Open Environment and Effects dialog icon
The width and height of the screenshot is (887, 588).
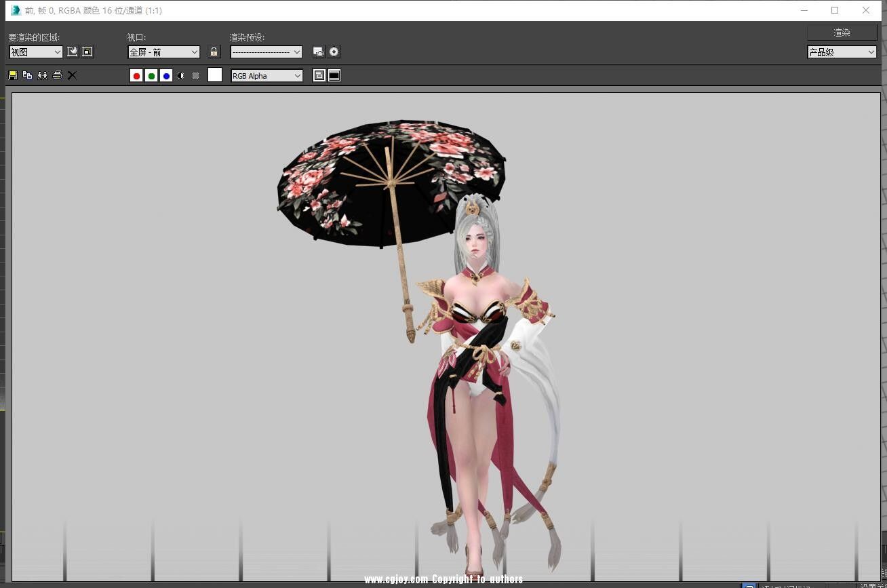(x=334, y=52)
